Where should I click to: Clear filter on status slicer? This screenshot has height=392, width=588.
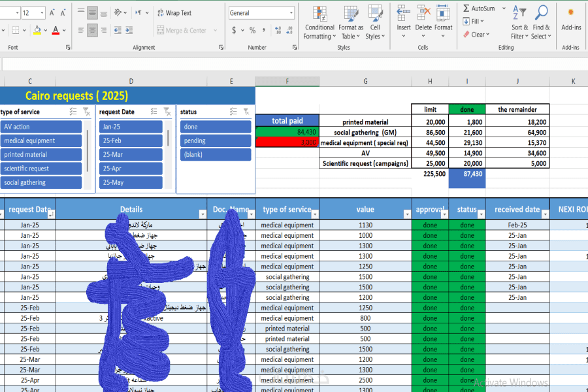click(246, 112)
